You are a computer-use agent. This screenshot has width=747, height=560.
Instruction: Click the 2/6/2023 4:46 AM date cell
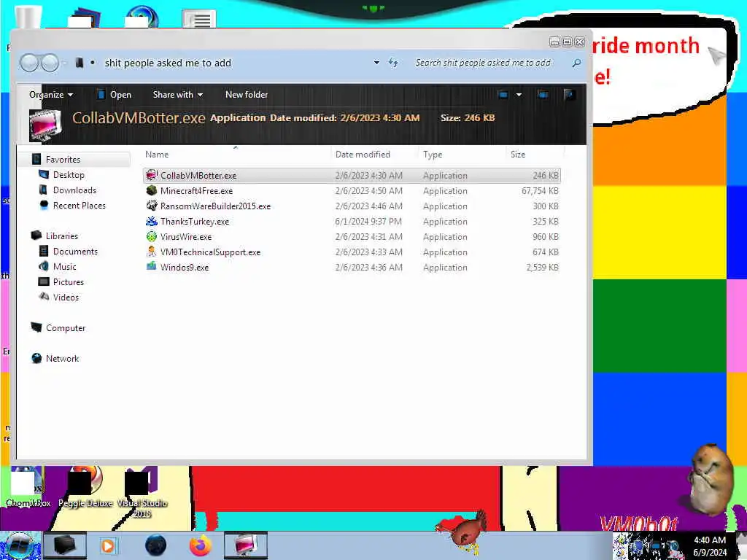(x=368, y=206)
